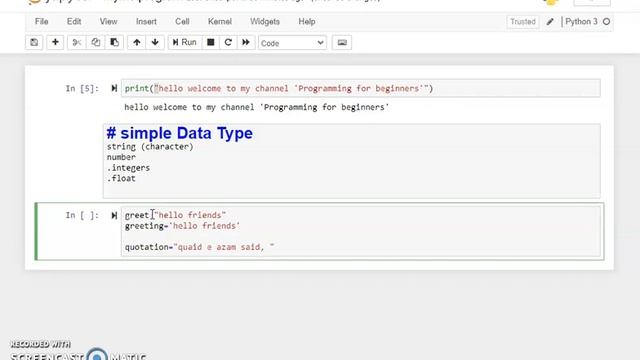Click the cell output text 'hello welcome'
The width and height of the screenshot is (640, 360).
coord(256,107)
